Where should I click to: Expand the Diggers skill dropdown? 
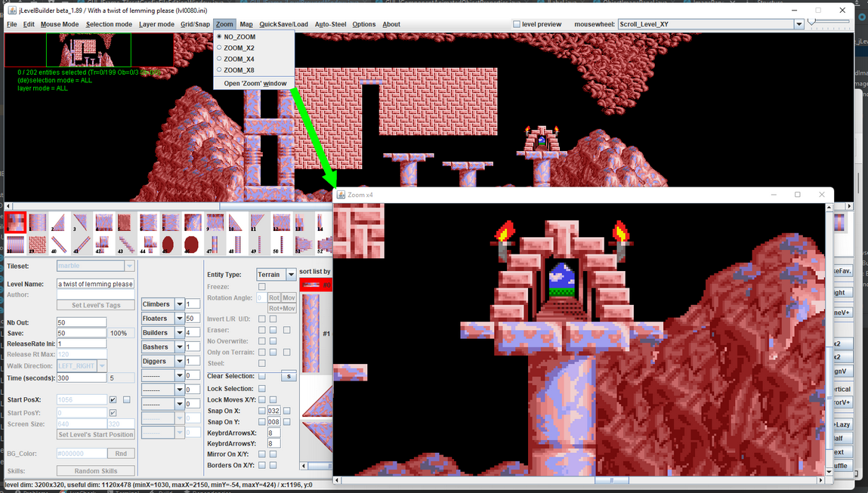click(x=179, y=362)
